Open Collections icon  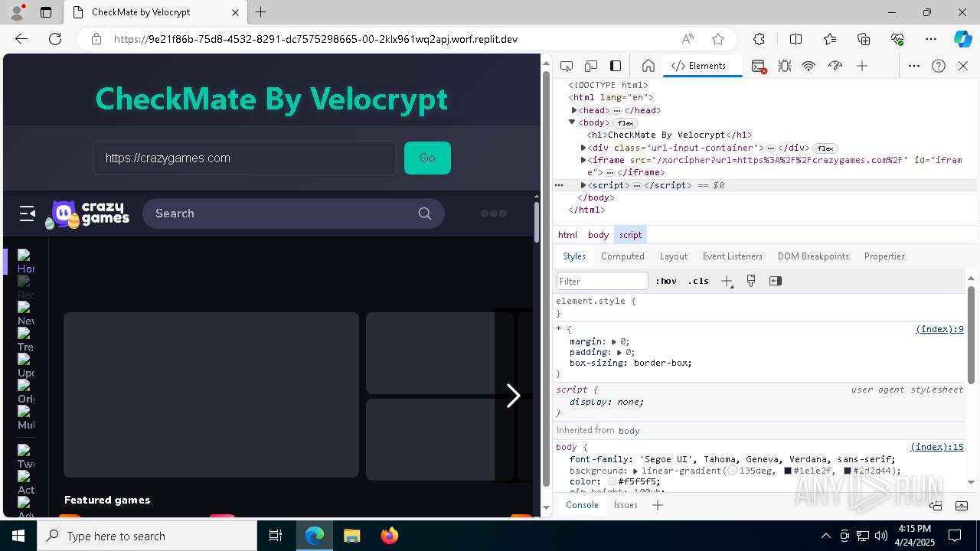(864, 39)
